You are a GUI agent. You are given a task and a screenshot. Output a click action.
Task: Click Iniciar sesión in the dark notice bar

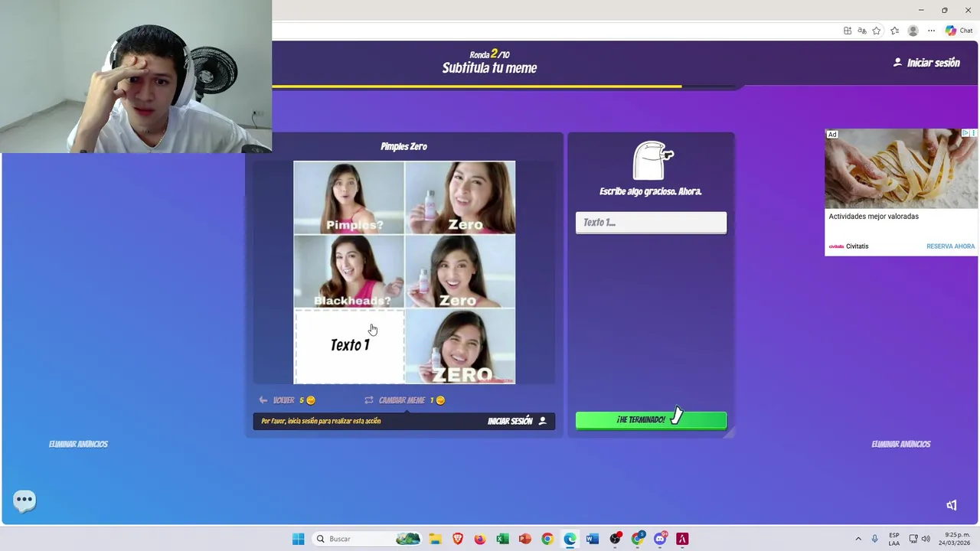(x=510, y=421)
